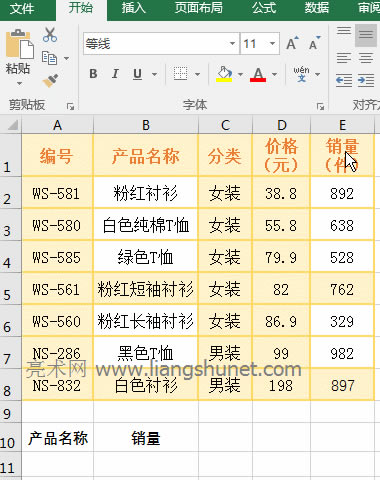380x480 pixels.
Task: Apply top align icon
Action: click(344, 32)
